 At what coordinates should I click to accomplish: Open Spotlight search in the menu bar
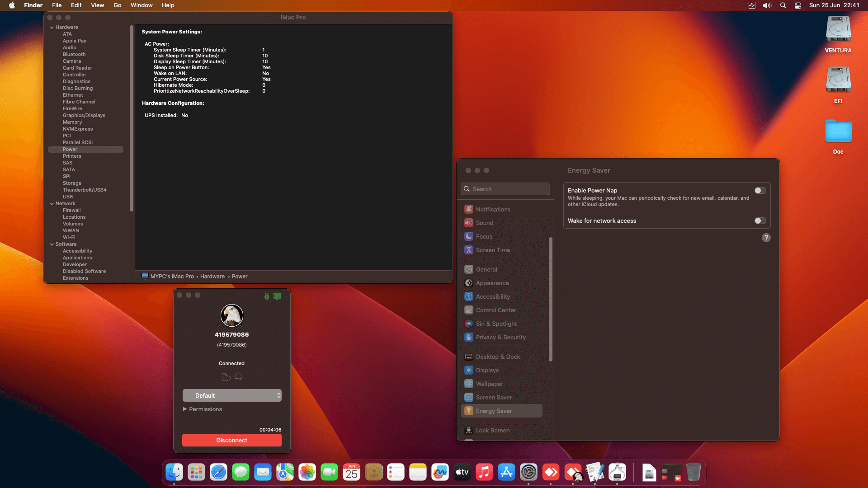(x=783, y=5)
